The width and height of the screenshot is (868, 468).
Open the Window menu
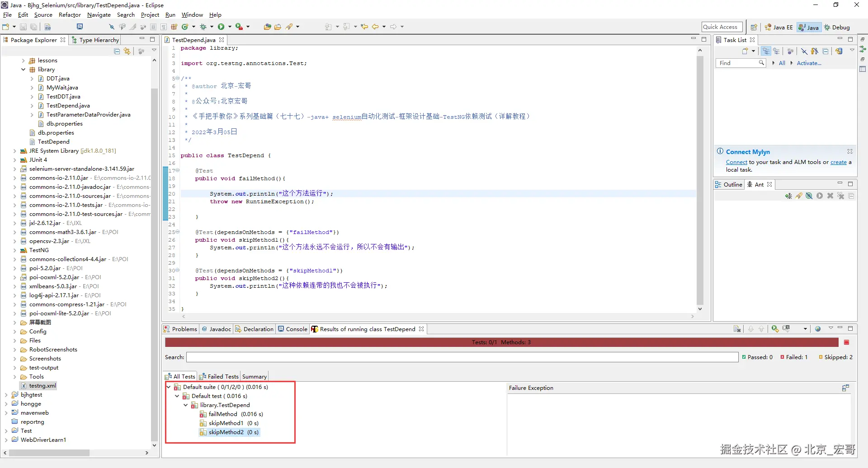192,15
